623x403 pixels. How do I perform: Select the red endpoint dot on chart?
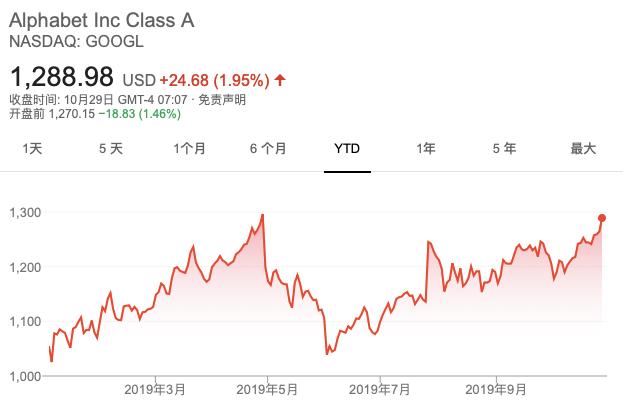click(x=602, y=218)
